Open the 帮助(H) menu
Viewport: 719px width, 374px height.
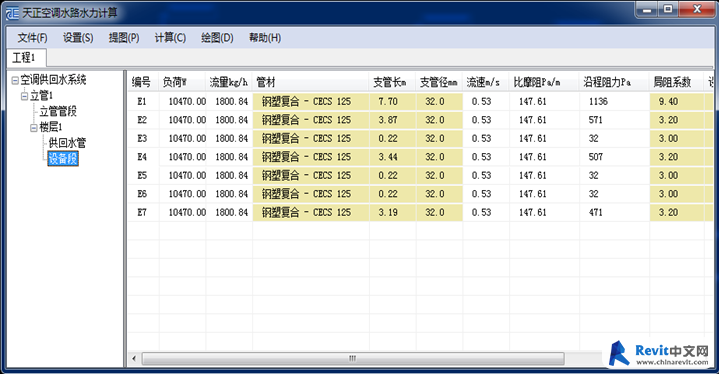pyautogui.click(x=265, y=38)
